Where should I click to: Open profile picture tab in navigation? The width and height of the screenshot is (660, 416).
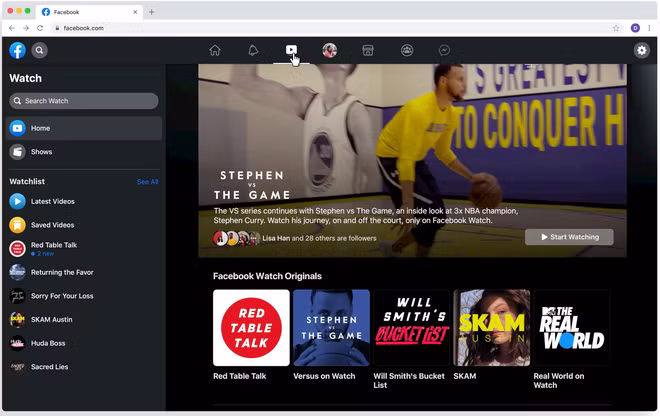click(x=329, y=51)
